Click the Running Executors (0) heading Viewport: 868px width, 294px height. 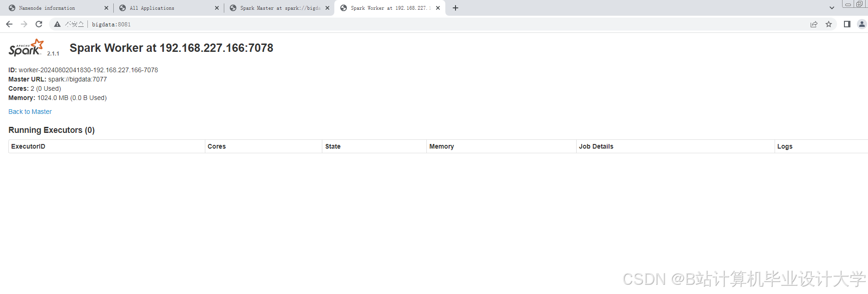coord(51,130)
